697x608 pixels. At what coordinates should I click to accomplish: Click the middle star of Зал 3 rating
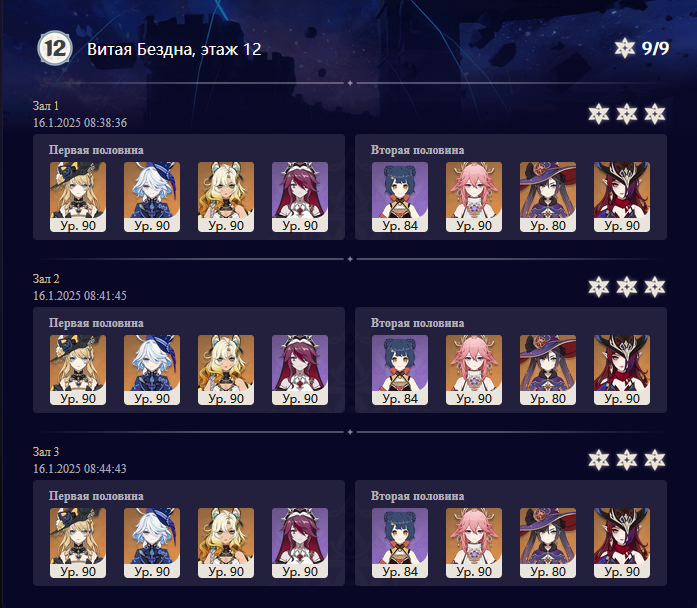tap(627, 460)
